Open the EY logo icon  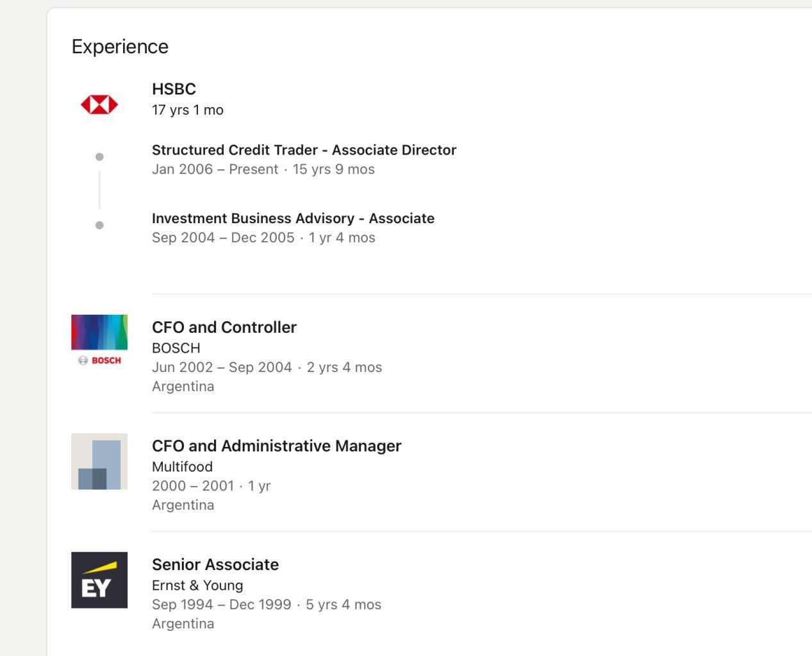pos(99,580)
